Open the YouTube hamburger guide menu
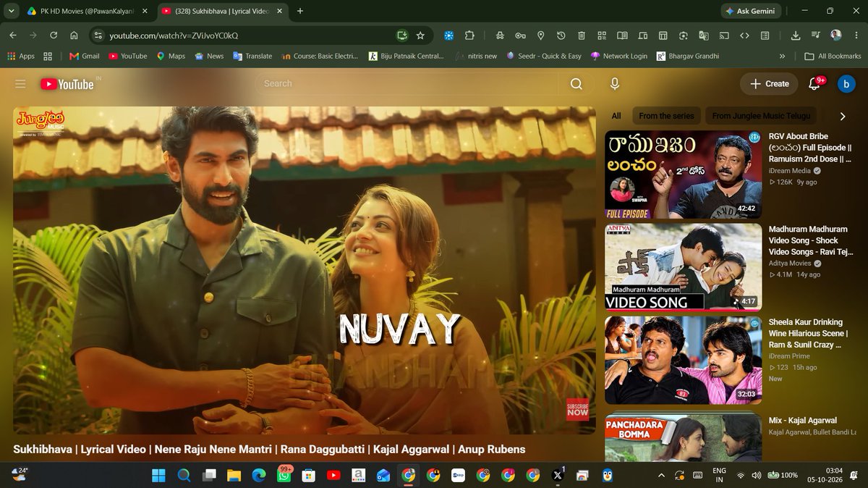868x488 pixels. 20,84
